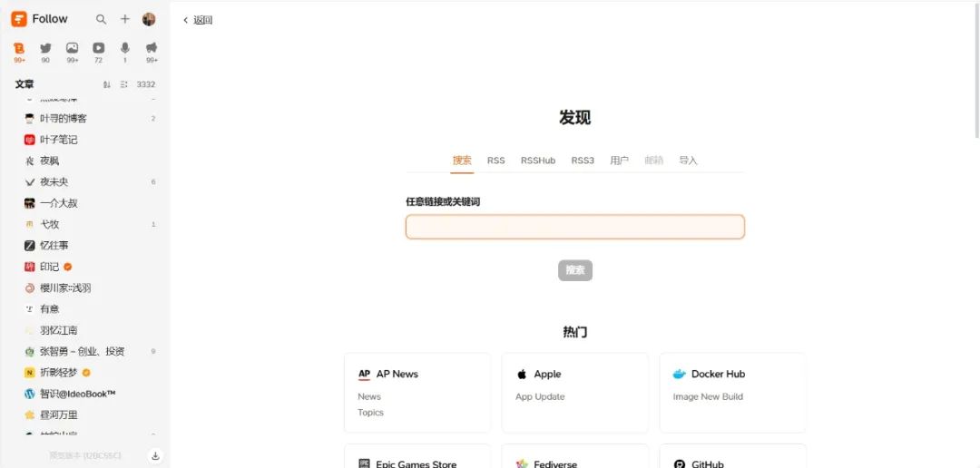Click the download icon at sidebar bottom
The height and width of the screenshot is (468, 980).
(156, 455)
